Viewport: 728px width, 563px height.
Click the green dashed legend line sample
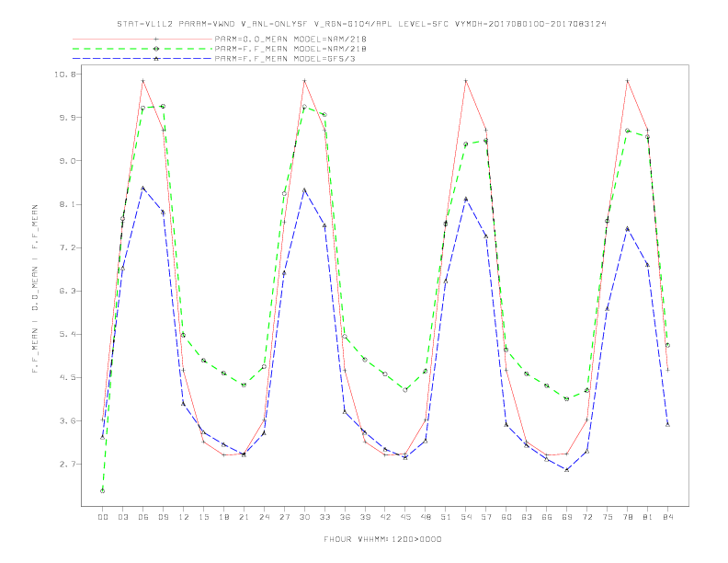coord(142,49)
